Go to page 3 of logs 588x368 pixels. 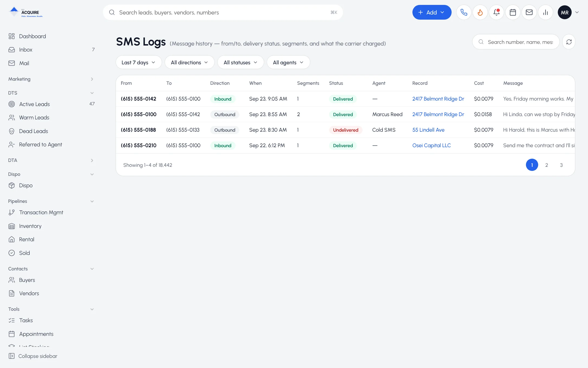coord(561,165)
